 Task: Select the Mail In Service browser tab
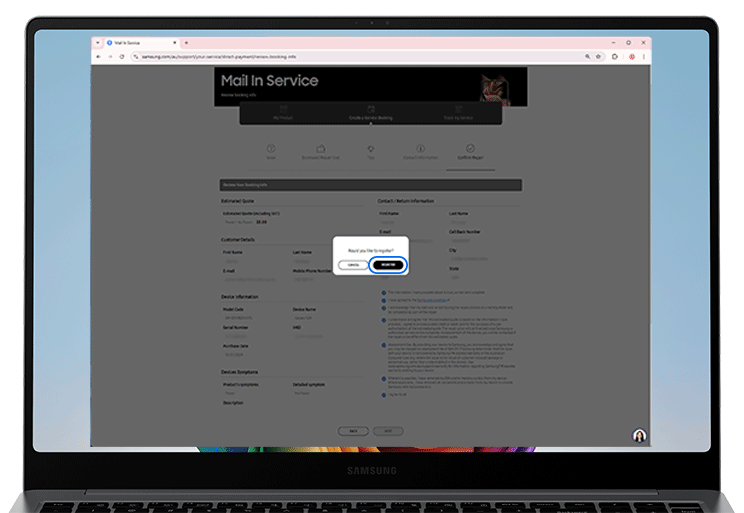click(x=140, y=43)
